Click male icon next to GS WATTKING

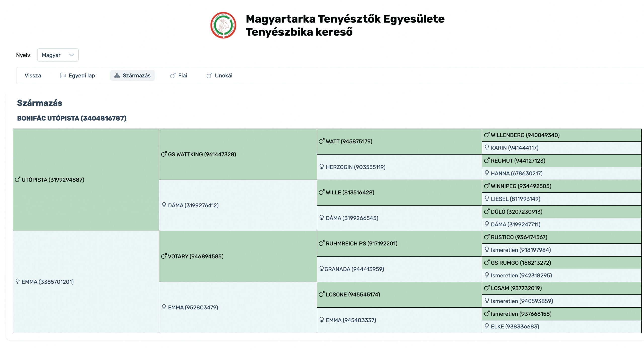[164, 154]
